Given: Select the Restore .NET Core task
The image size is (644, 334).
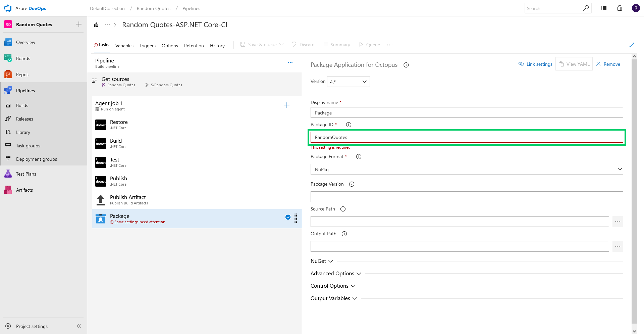Looking at the screenshot, I should 197,125.
